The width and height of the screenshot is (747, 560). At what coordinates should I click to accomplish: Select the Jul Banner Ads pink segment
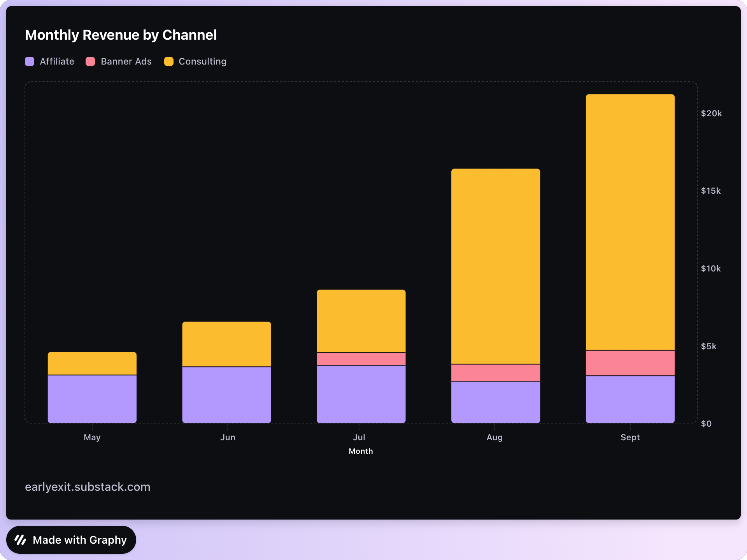point(361,359)
